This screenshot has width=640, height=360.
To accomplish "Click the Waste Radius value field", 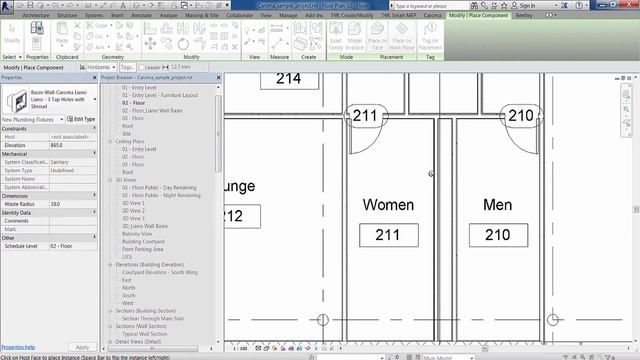I will click(x=73, y=204).
